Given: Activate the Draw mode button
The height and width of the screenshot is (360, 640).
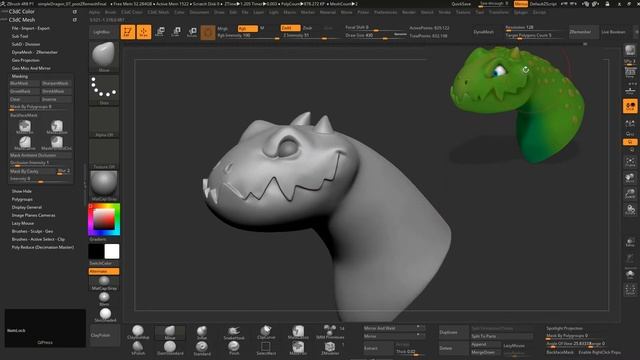Looking at the screenshot, I should tap(144, 32).
